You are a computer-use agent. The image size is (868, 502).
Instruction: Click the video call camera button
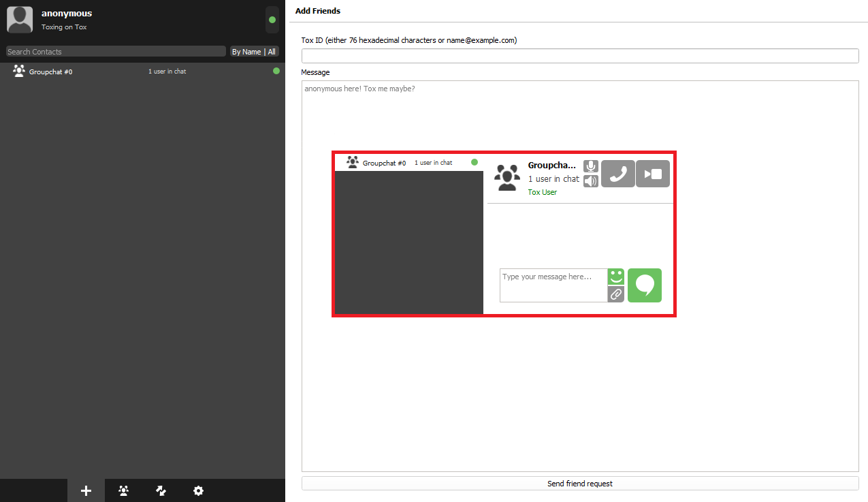tap(653, 174)
